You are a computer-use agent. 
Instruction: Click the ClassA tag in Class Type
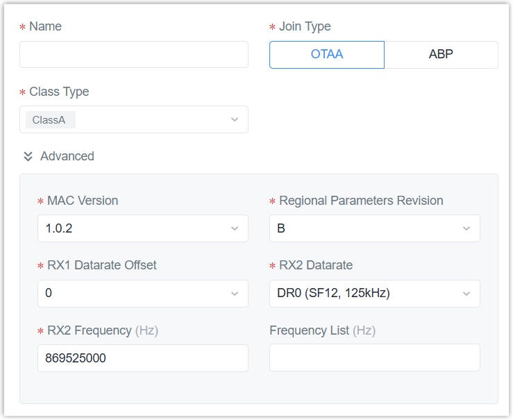[x=49, y=119]
